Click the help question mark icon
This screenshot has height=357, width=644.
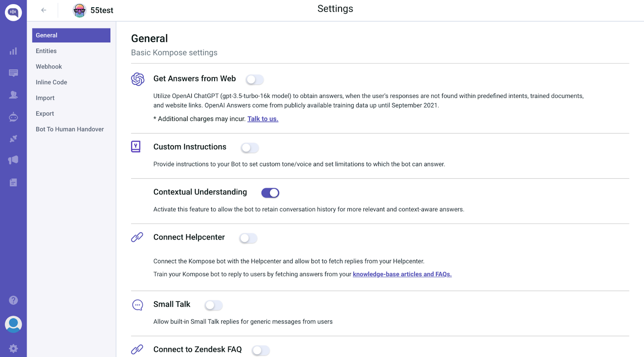13,300
